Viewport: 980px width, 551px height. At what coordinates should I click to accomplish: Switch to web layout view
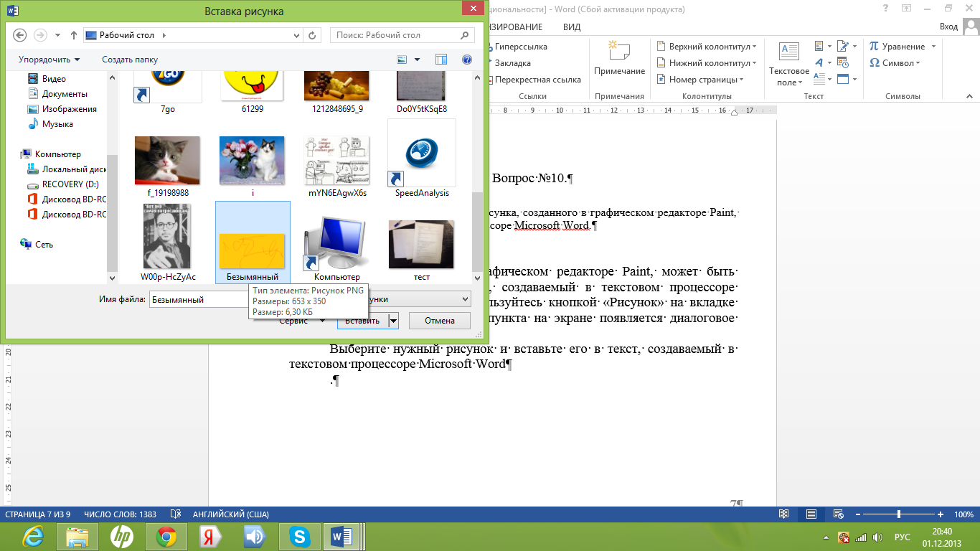(x=838, y=514)
